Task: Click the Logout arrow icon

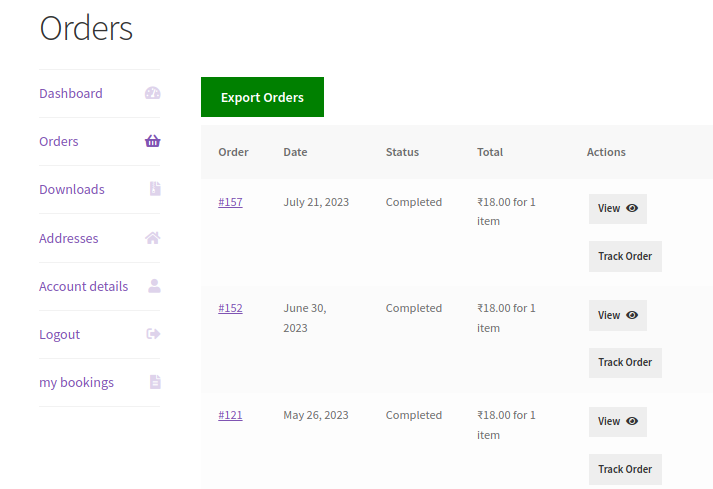Action: coord(153,334)
